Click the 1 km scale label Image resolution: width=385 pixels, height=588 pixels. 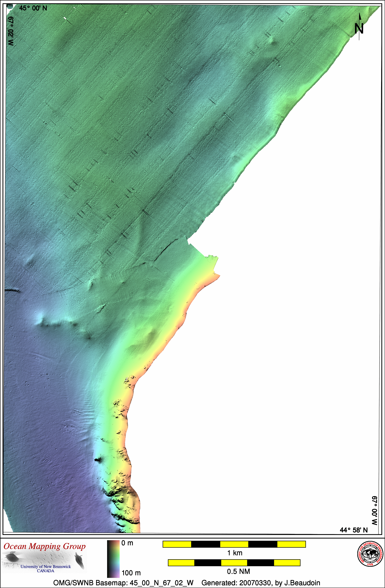pyautogui.click(x=235, y=553)
